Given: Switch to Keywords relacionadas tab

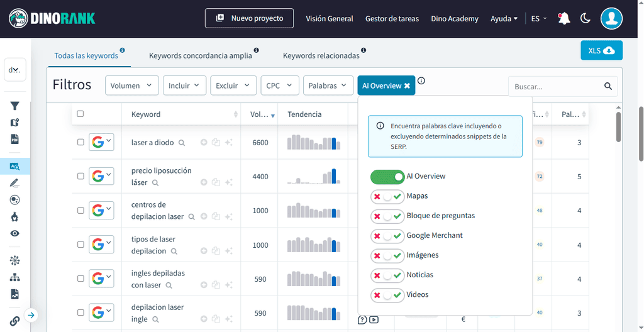Looking at the screenshot, I should tap(321, 55).
